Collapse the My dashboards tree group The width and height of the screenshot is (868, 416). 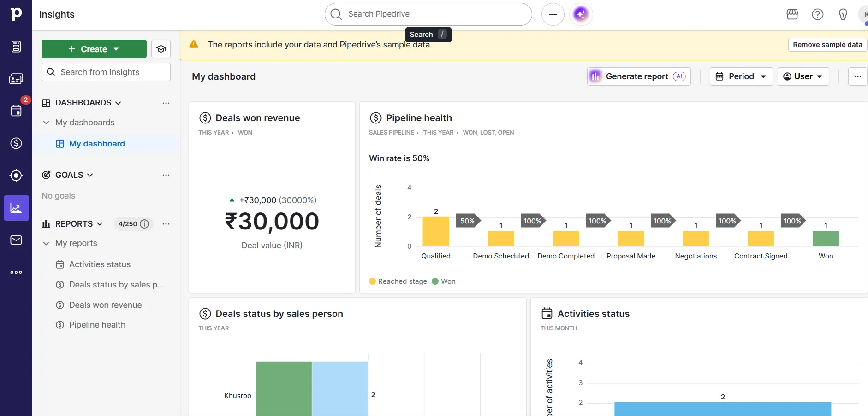click(x=46, y=123)
